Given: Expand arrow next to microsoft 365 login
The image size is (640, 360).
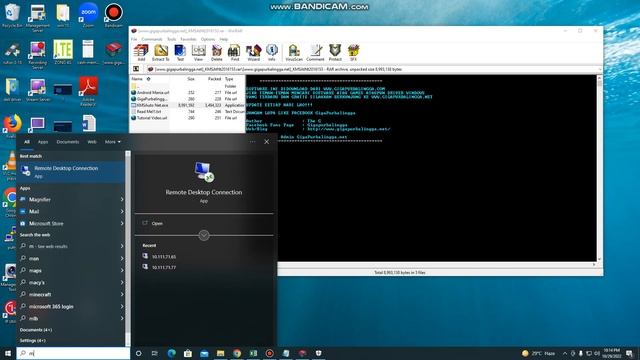Looking at the screenshot, I should pyautogui.click(x=122, y=306).
